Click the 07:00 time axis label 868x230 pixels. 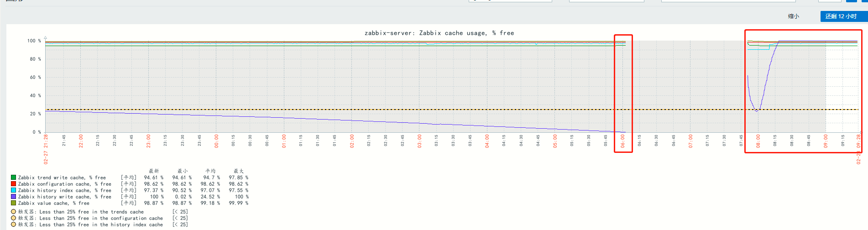click(690, 141)
